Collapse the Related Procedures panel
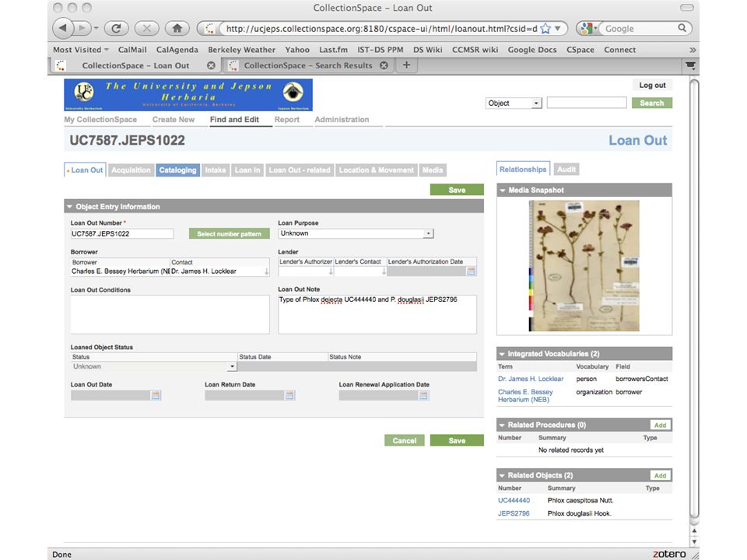Viewport: 747px width, 560px height. (x=502, y=425)
